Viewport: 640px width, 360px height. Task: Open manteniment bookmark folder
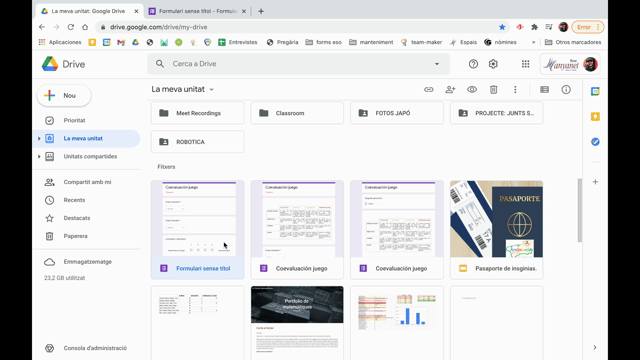pyautogui.click(x=371, y=42)
